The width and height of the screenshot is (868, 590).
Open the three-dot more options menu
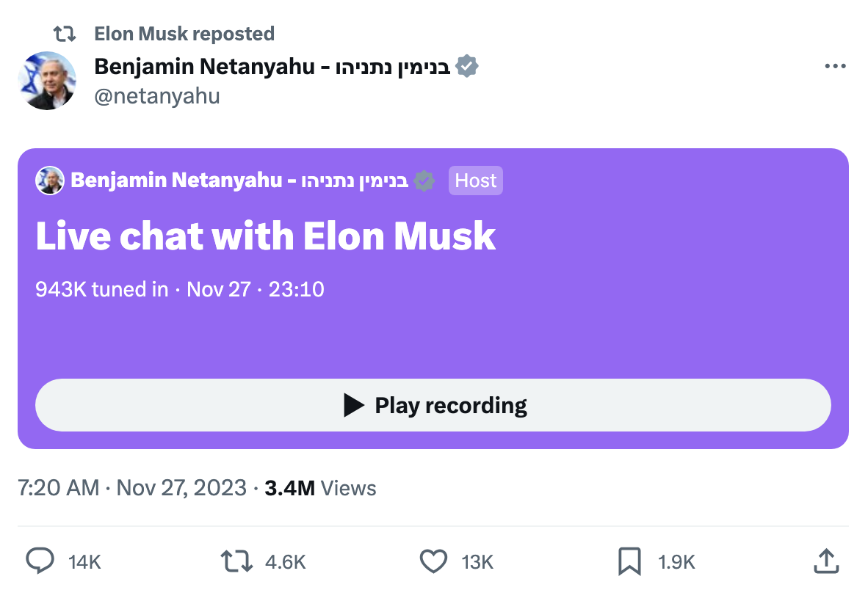(835, 67)
